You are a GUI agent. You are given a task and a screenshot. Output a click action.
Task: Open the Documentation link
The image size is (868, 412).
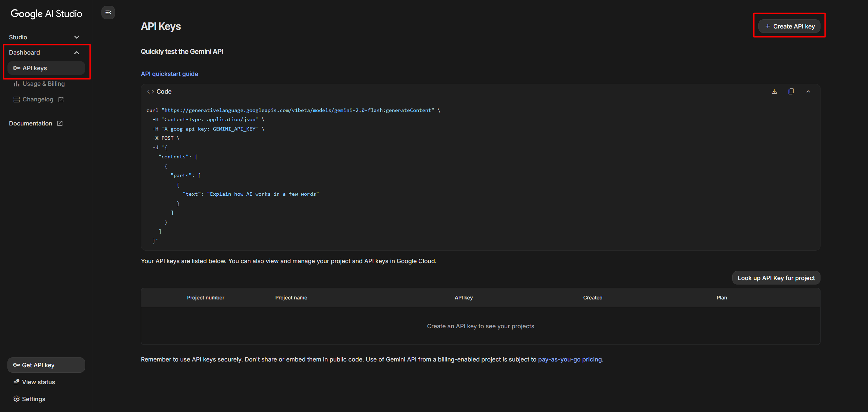click(31, 123)
